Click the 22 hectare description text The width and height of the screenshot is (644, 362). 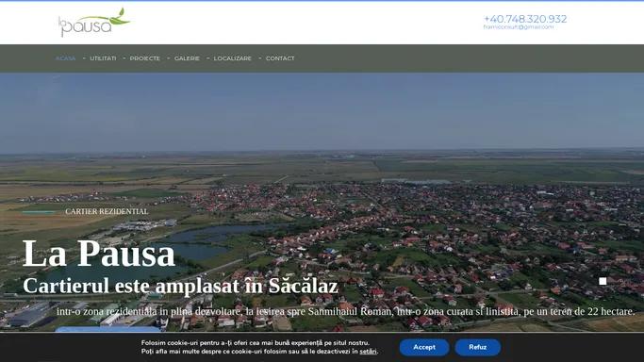point(345,311)
